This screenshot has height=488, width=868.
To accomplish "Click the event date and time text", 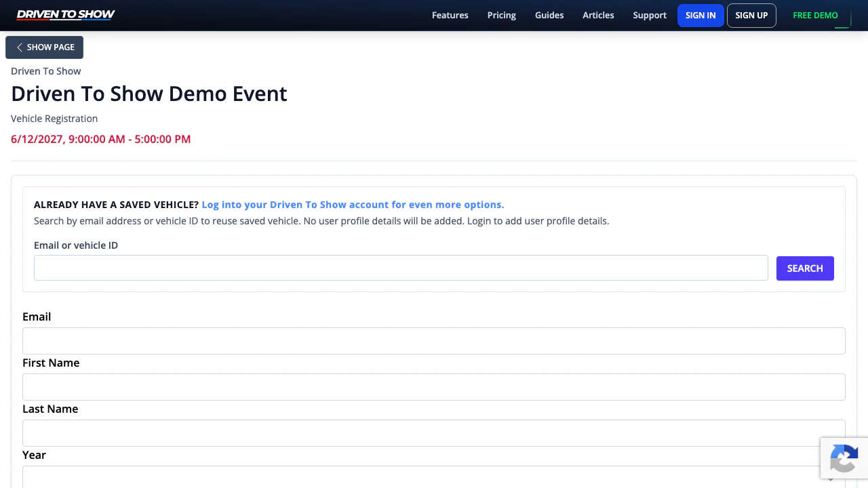I will (100, 139).
